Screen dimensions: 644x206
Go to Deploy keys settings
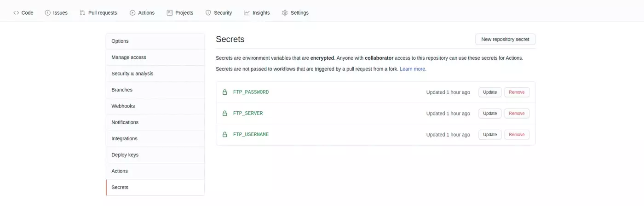[125, 155]
